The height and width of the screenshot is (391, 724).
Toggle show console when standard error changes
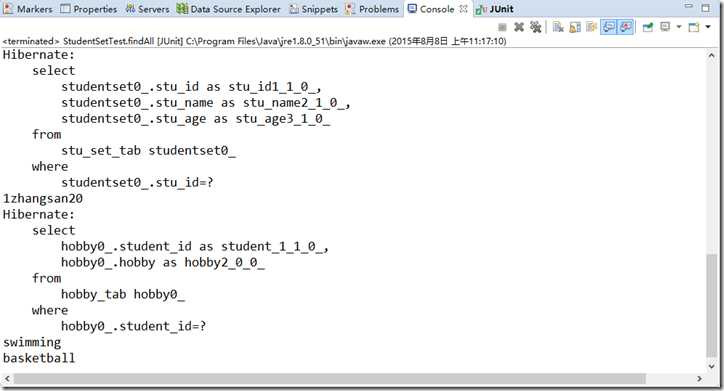(625, 27)
